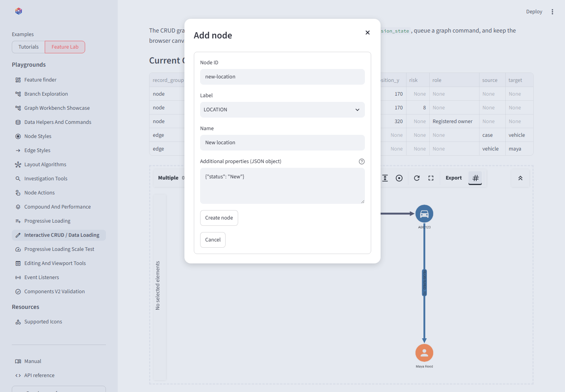Click the Manual book icon
This screenshot has height=392, width=565.
coord(18,361)
